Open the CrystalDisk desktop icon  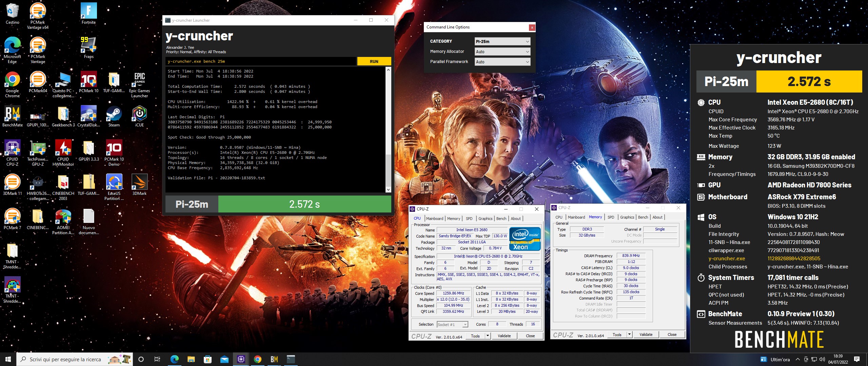click(88, 116)
